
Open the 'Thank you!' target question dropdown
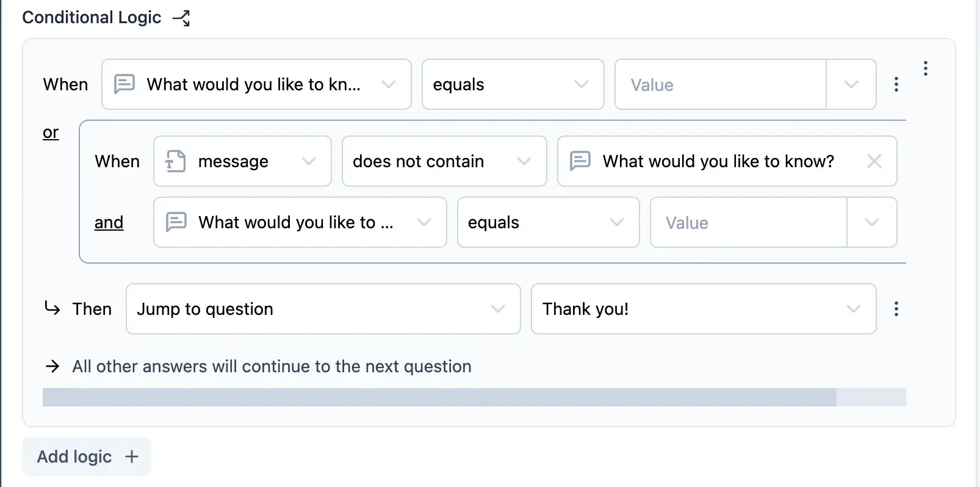click(703, 309)
